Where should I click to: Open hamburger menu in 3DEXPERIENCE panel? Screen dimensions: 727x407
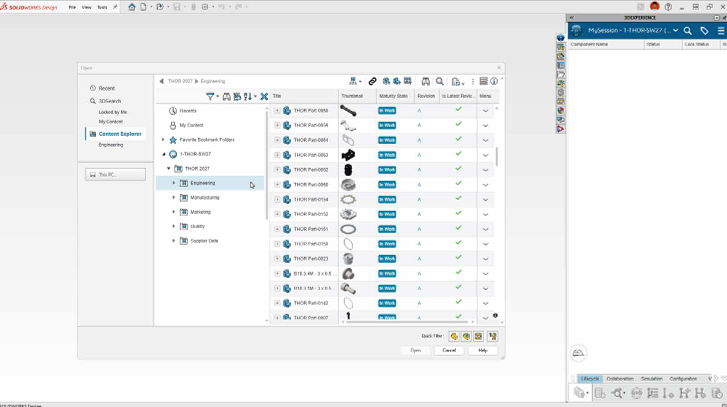(721, 31)
